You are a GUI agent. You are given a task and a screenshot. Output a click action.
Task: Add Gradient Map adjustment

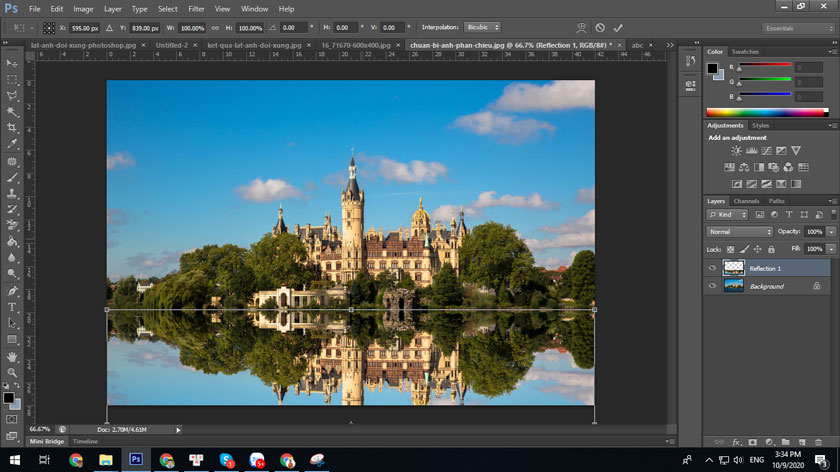tap(796, 184)
